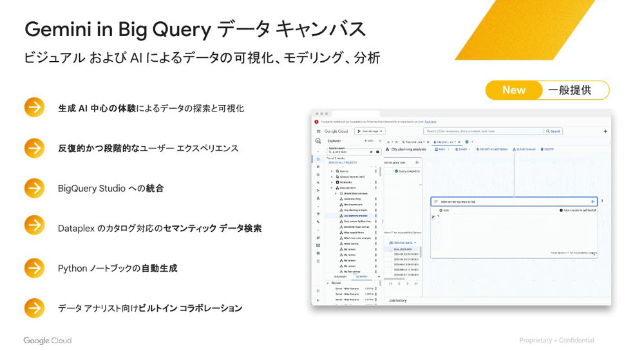This screenshot has width=644, height=351.
Task: Click the SQL label in prompt node
Action: click(445, 210)
